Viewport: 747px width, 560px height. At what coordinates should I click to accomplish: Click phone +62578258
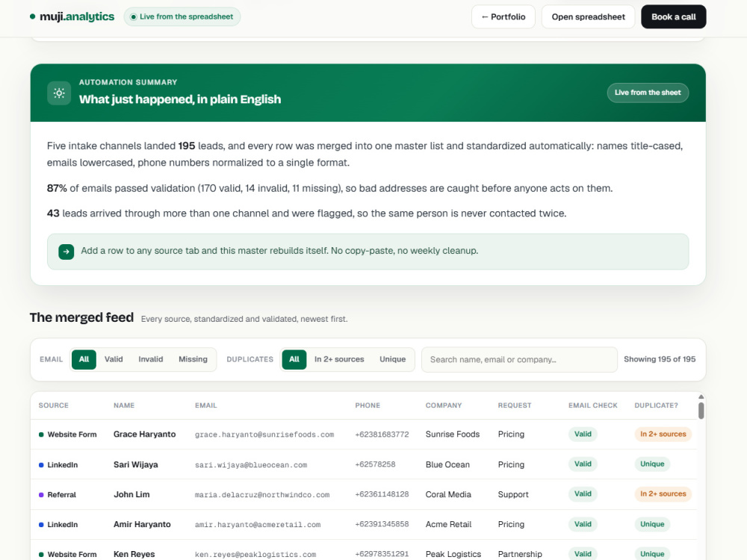pyautogui.click(x=375, y=464)
